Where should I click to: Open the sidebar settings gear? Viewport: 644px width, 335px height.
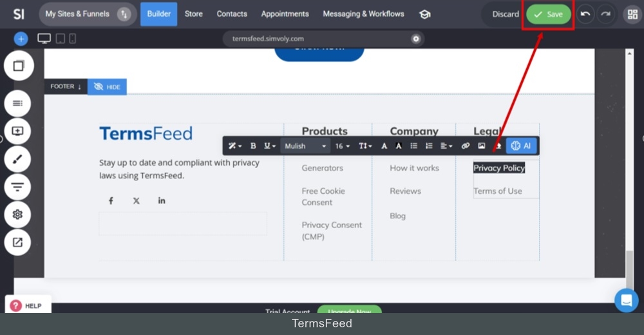[x=17, y=215]
